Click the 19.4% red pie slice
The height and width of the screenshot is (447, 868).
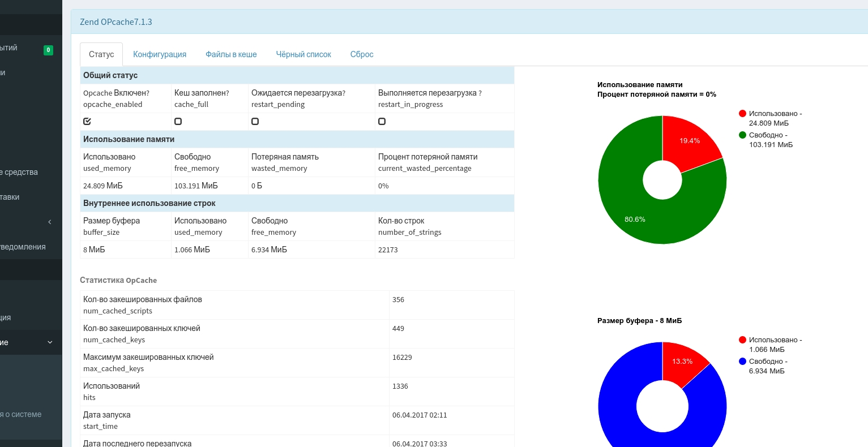coord(690,140)
